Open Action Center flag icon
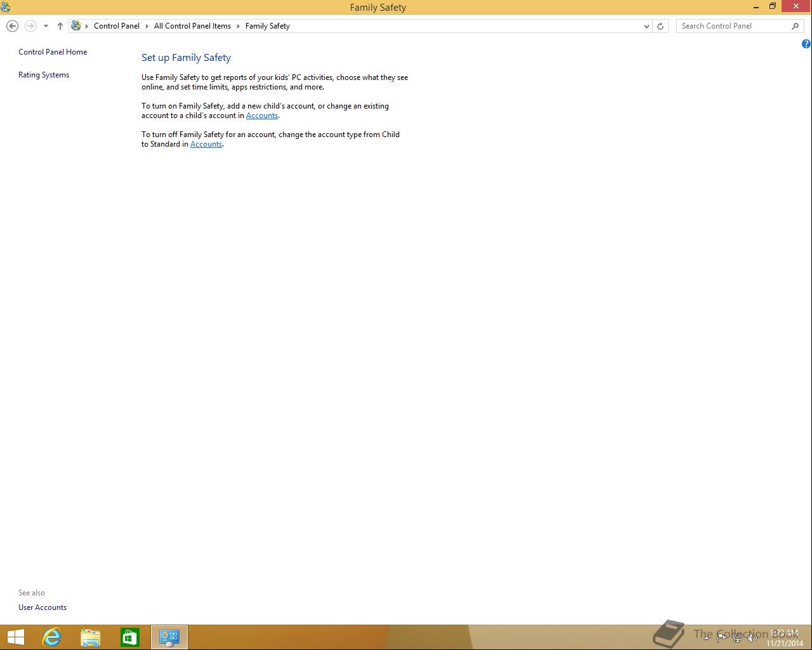Screen dimensions: 812x650 [722, 637]
